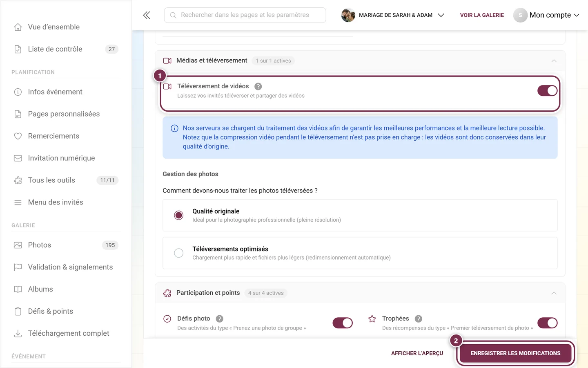Turn off the Trophées toggle
This screenshot has height=368, width=588.
point(548,323)
